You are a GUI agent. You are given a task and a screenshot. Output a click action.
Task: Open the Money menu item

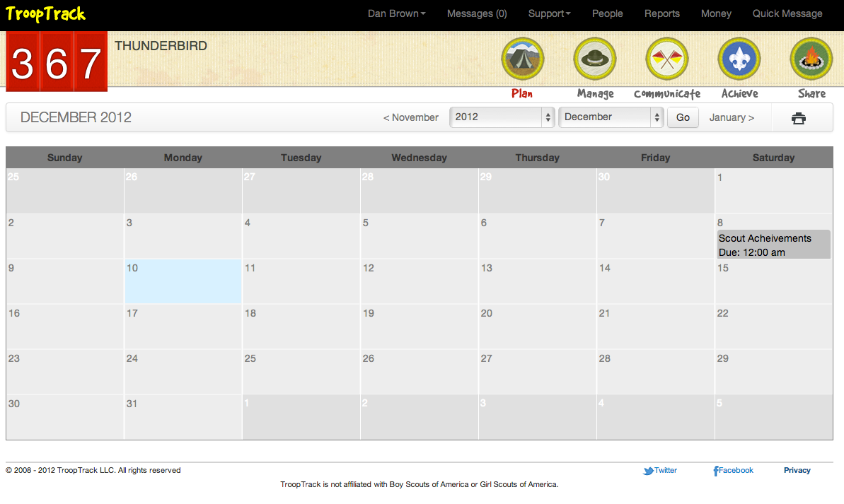(x=716, y=13)
